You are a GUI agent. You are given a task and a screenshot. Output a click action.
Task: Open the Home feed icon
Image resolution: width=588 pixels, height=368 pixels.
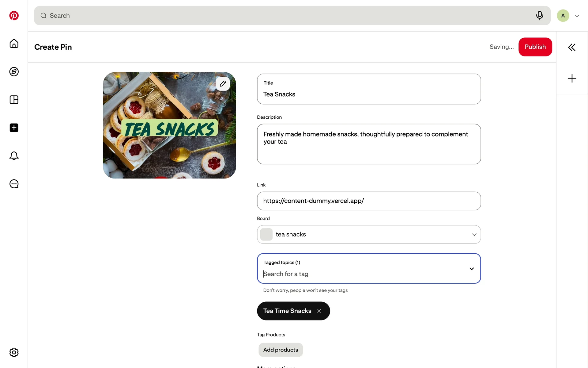pos(14,44)
